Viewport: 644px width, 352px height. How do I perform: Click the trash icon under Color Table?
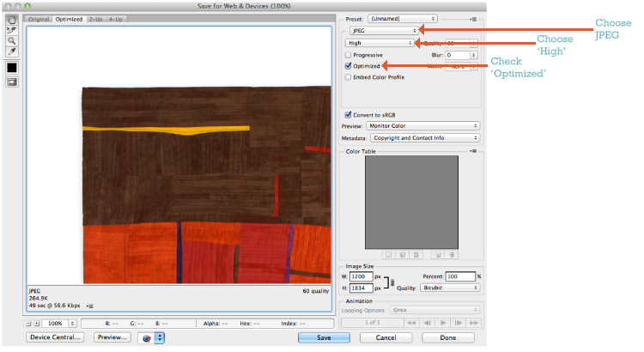tap(452, 255)
